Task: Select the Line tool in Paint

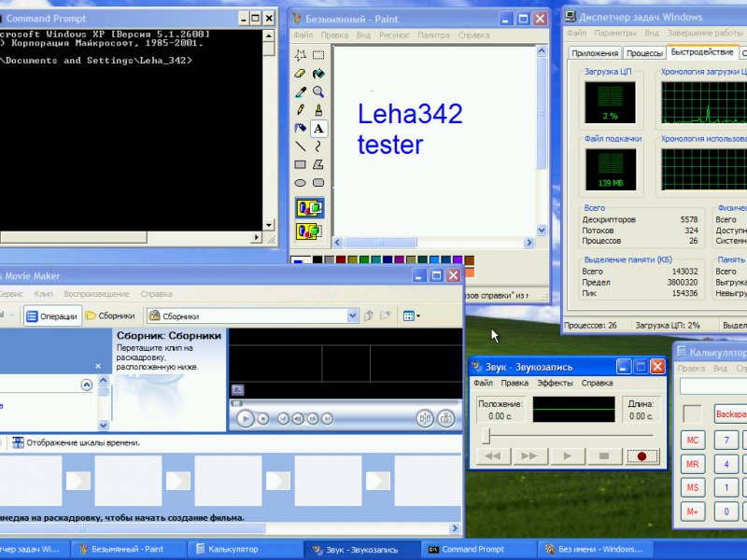Action: (300, 147)
